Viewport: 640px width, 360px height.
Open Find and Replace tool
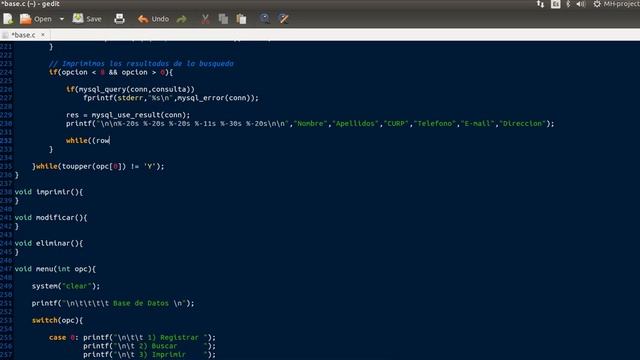[283, 19]
